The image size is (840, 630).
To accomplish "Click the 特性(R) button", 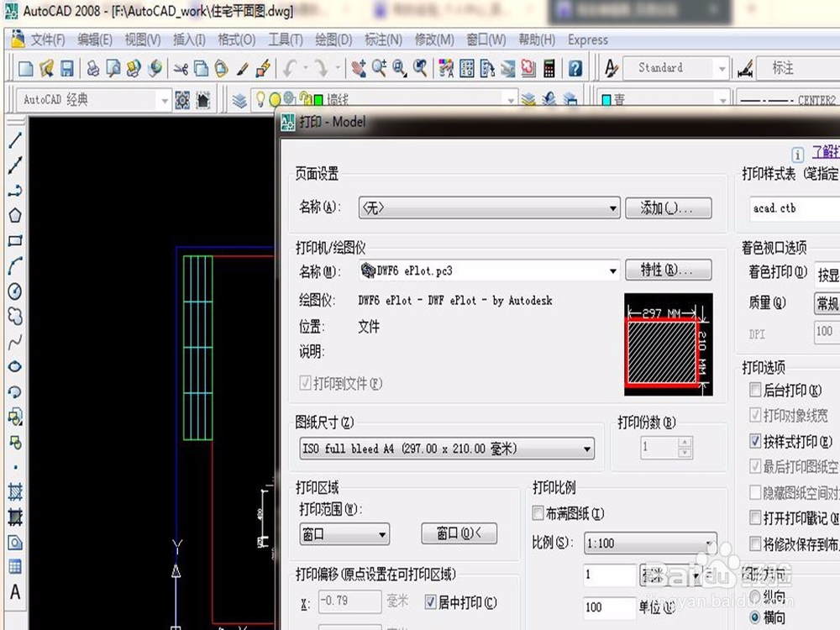I will (669, 270).
